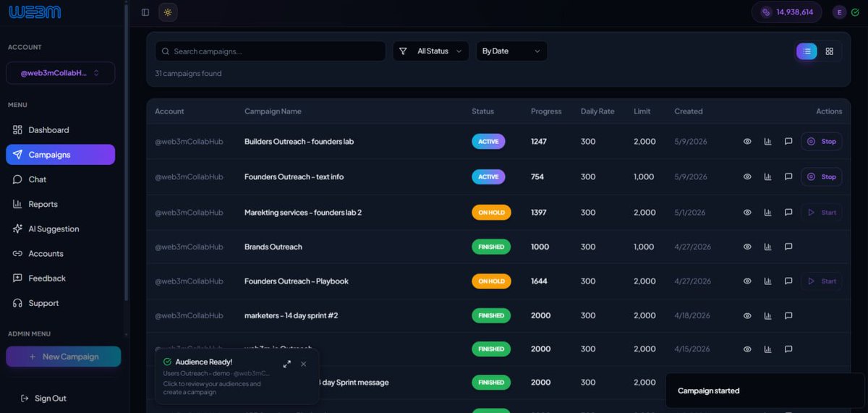The image size is (868, 413).
Task: Switch to grid view
Action: [x=830, y=51]
